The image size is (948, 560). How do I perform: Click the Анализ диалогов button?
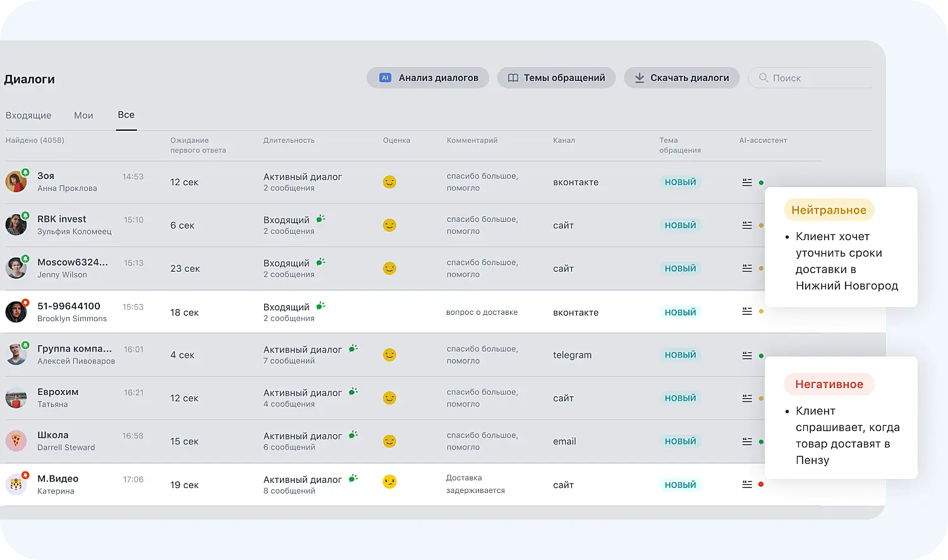(428, 78)
